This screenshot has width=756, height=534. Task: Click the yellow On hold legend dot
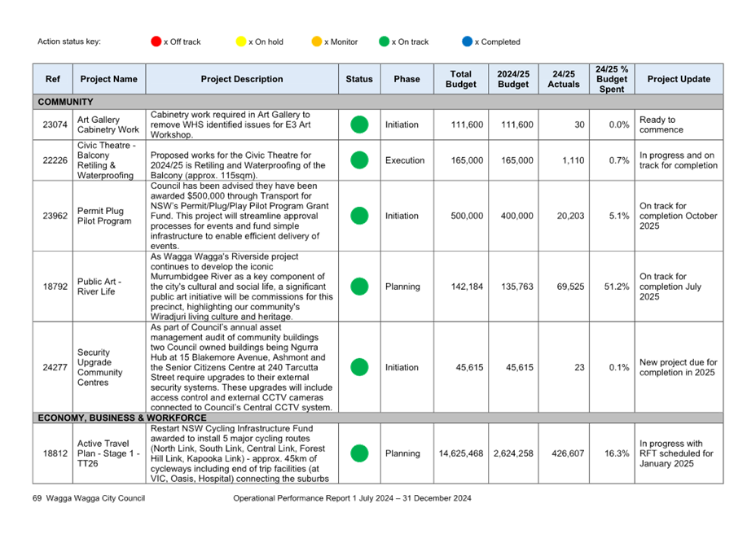241,42
